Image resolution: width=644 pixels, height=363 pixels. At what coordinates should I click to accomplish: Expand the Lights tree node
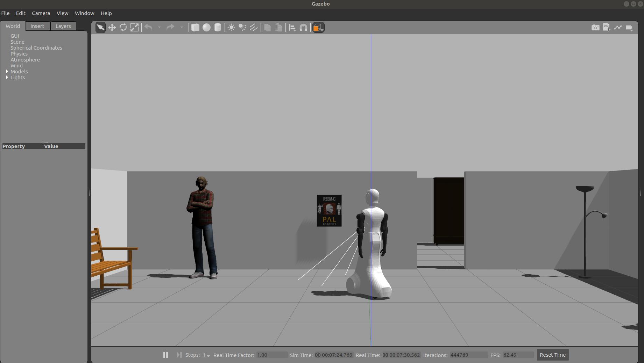click(7, 78)
